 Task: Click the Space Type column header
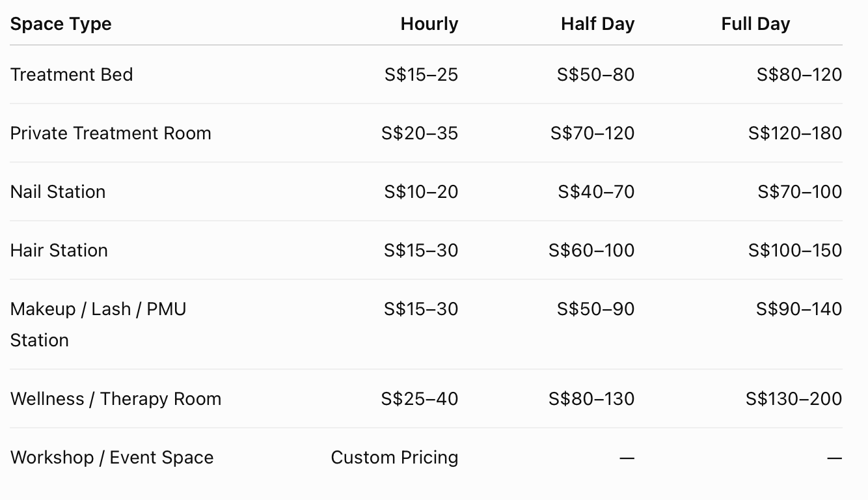click(61, 24)
